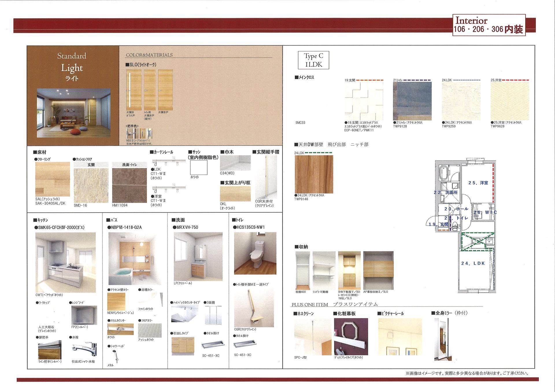Pick the 19.玄関 エコカラット swatch
This screenshot has height=392, width=555.
click(x=364, y=101)
